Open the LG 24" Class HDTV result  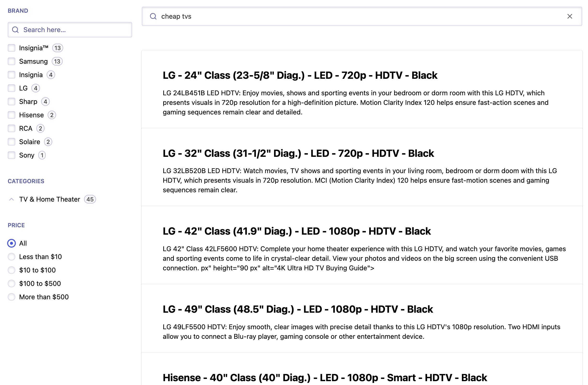click(x=300, y=75)
